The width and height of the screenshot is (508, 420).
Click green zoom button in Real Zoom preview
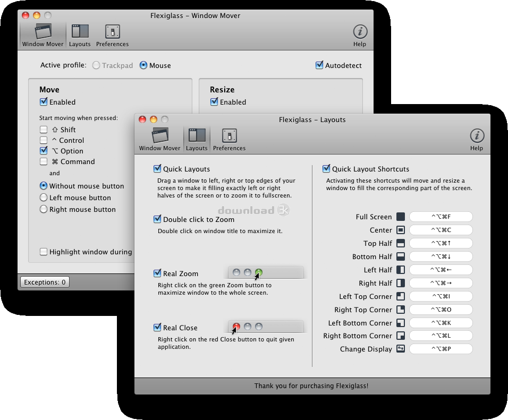click(x=259, y=272)
